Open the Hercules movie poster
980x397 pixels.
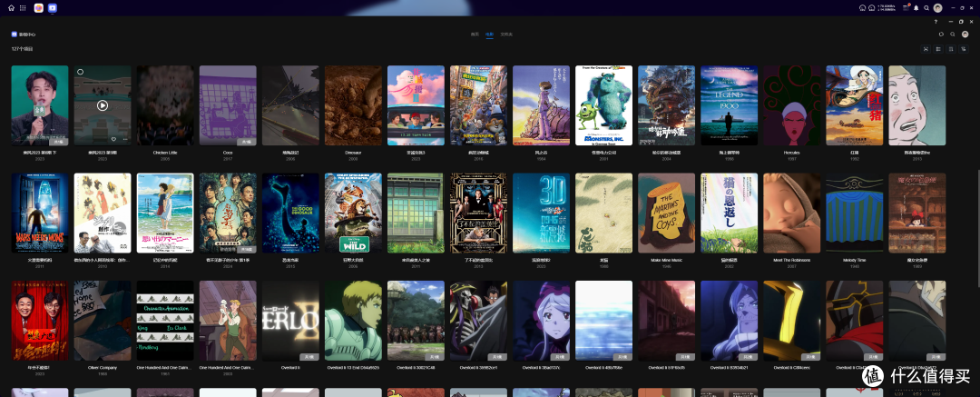coord(792,105)
